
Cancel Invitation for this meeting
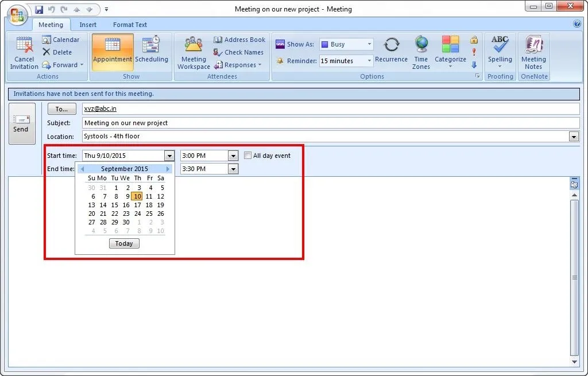24,53
